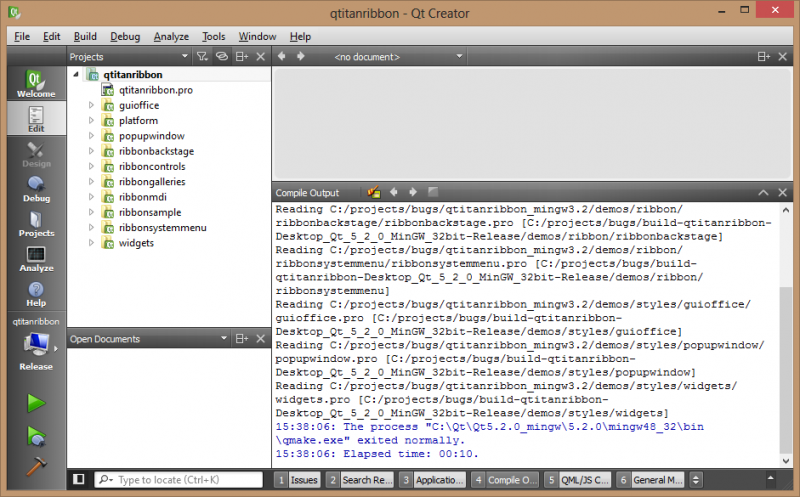Expand the ribbonbackstage project node
Image resolution: width=800 pixels, height=497 pixels.
coord(91,151)
